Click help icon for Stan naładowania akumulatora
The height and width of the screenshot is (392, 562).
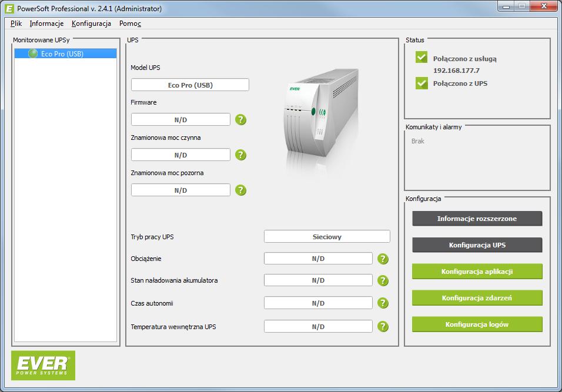383,280
